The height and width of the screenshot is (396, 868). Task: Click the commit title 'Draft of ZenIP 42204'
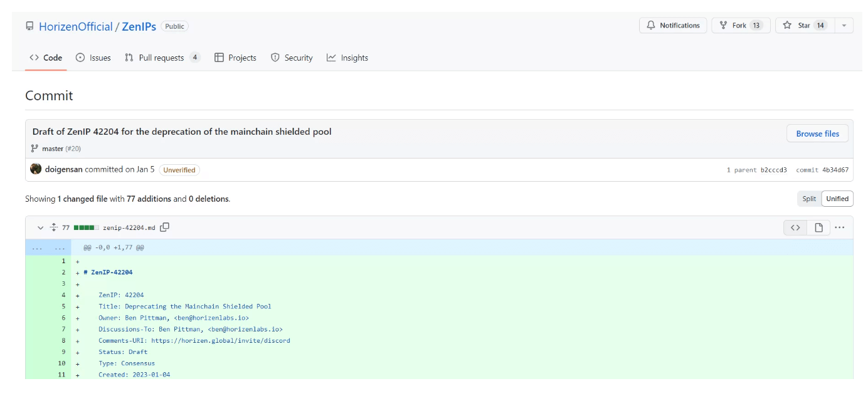point(182,132)
